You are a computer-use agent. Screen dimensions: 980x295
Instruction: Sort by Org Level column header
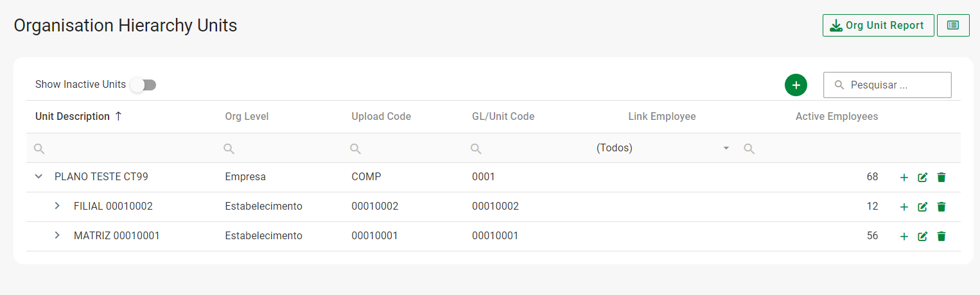click(247, 117)
